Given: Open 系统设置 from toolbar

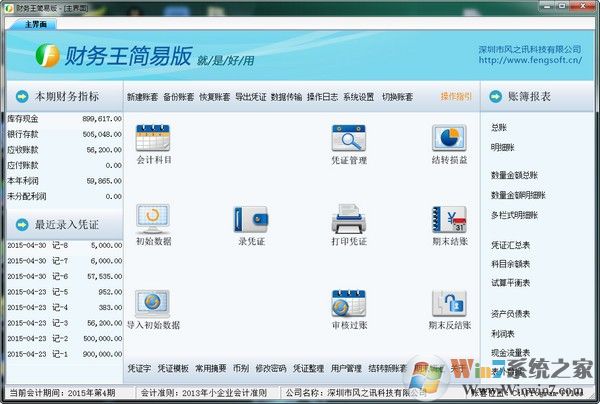Looking at the screenshot, I should coord(359,97).
